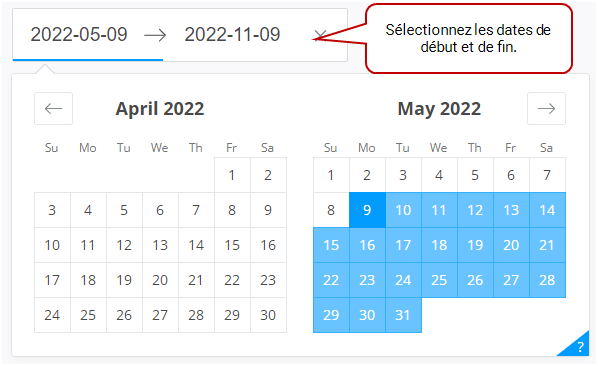This screenshot has width=598, height=366.
Task: Go to previous month with left arrow
Action: coord(53,109)
